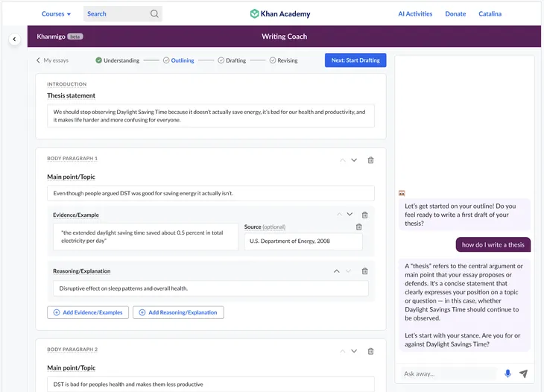Move Body Paragraph 1 down

[x=354, y=160]
